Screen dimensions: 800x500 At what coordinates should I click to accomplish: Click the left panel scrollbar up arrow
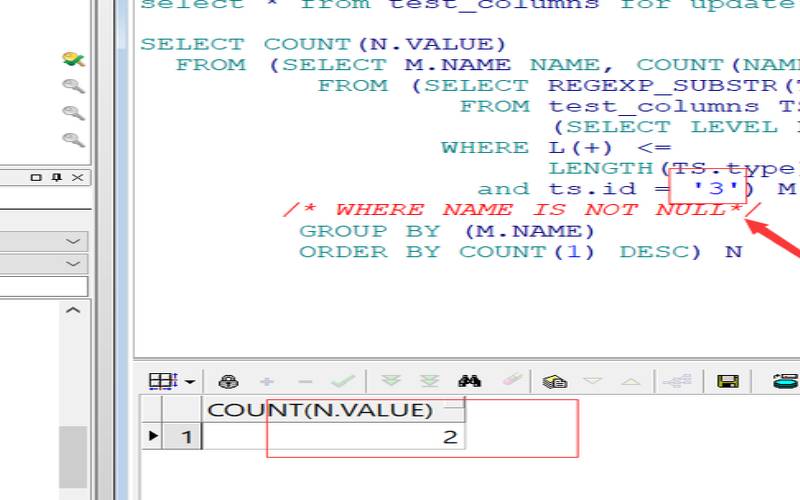click(73, 311)
